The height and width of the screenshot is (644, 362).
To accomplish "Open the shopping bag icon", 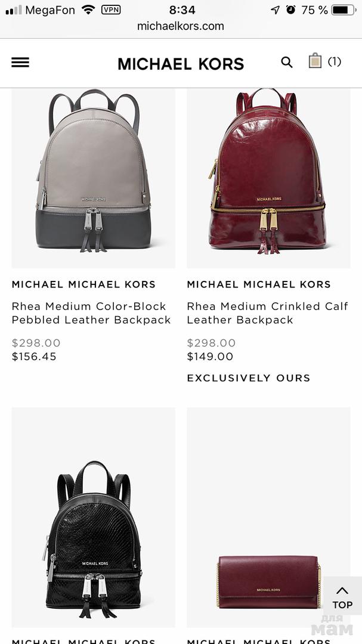I will click(x=315, y=61).
